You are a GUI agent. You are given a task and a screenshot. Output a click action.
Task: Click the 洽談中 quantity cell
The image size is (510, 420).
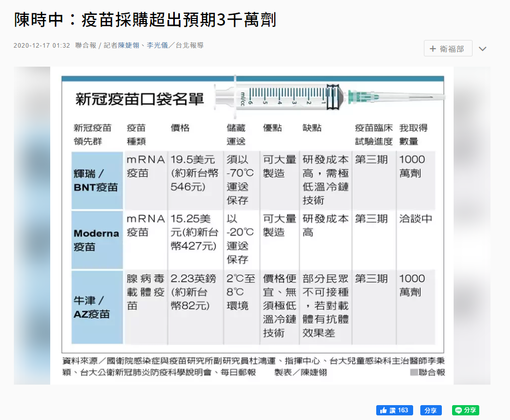pos(416,240)
